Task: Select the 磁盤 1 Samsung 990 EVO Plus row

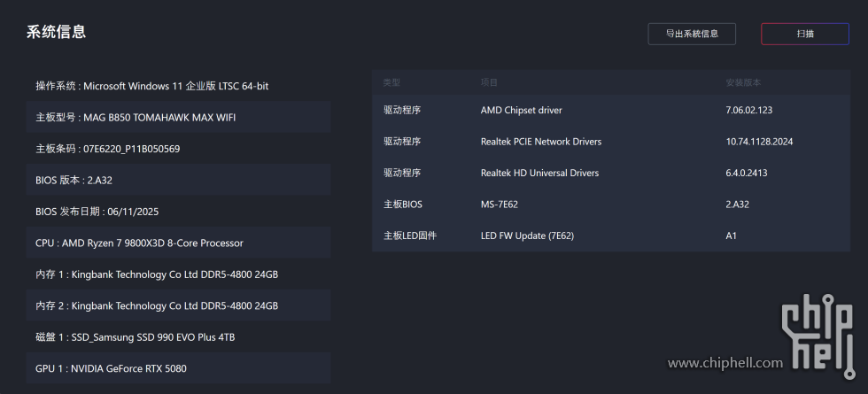Action: coord(178,337)
